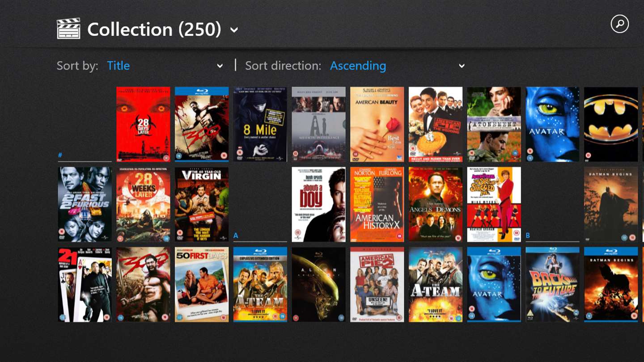The width and height of the screenshot is (644, 362).
Task: Select the Back to the Future cover
Action: [552, 284]
